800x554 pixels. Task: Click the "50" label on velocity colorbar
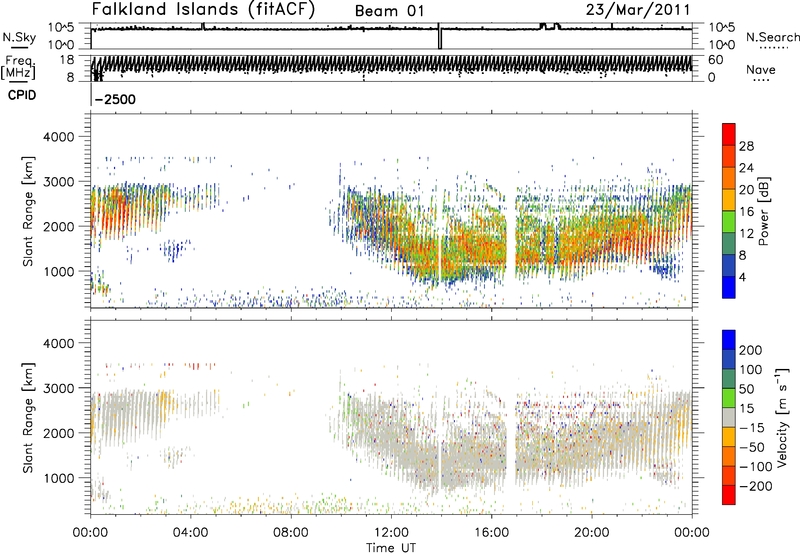[746, 389]
